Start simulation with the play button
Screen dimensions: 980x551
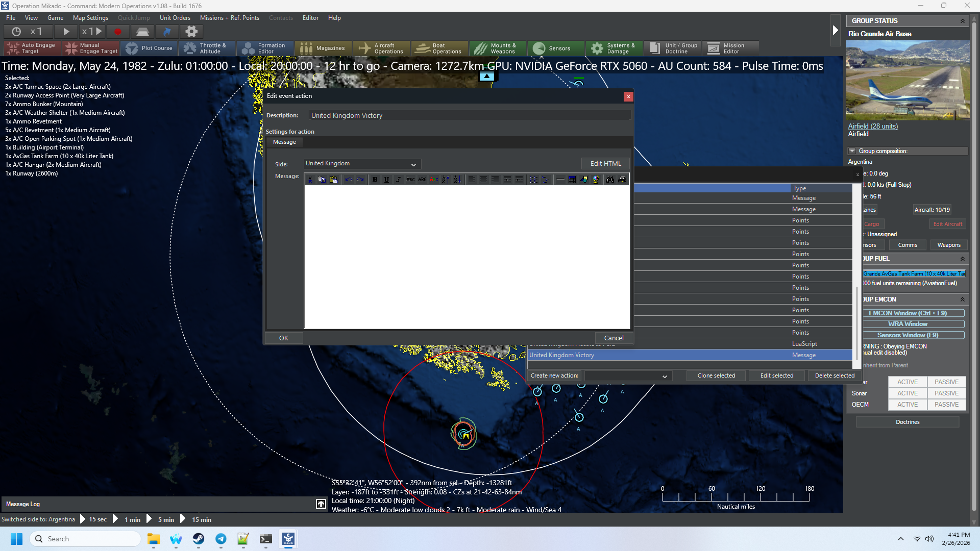[x=66, y=32]
